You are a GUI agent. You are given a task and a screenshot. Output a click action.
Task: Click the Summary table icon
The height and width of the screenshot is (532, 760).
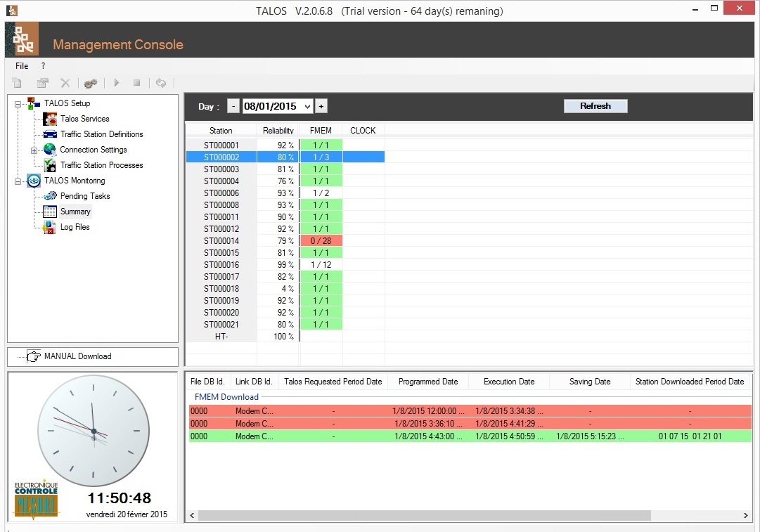click(x=50, y=212)
